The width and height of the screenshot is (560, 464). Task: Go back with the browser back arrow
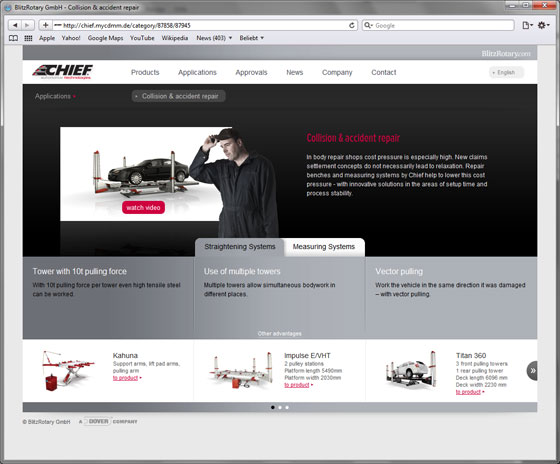[x=15, y=25]
